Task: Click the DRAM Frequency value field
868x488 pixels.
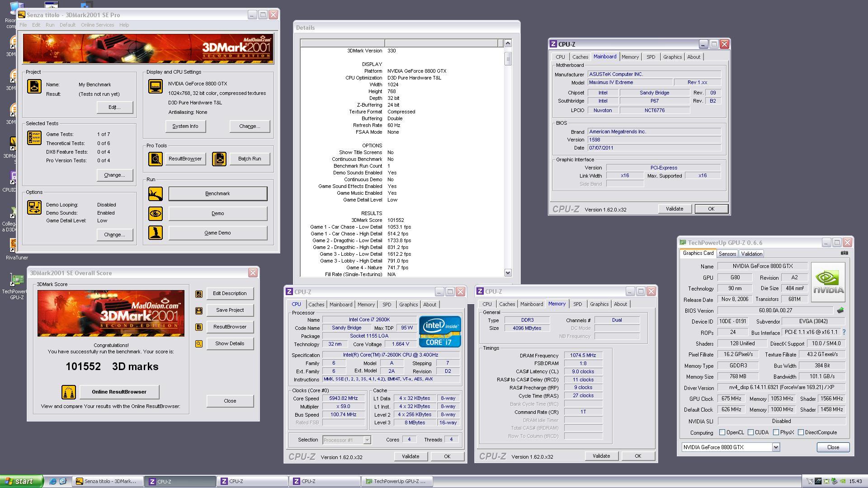Action: [583, 356]
